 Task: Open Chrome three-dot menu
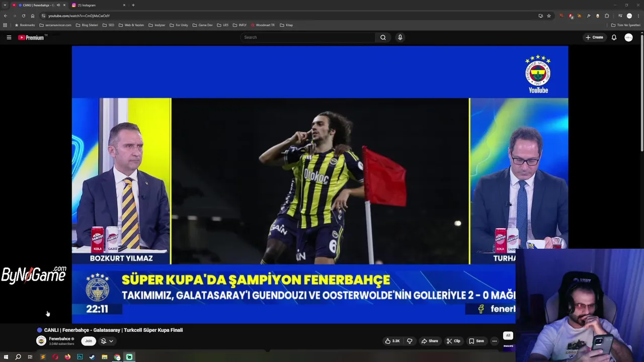(637, 16)
